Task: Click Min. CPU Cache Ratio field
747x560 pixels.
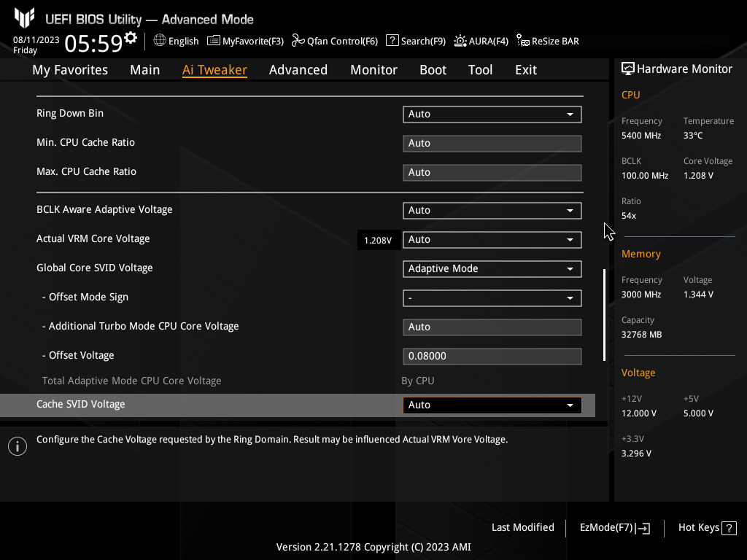Action: pos(492,144)
